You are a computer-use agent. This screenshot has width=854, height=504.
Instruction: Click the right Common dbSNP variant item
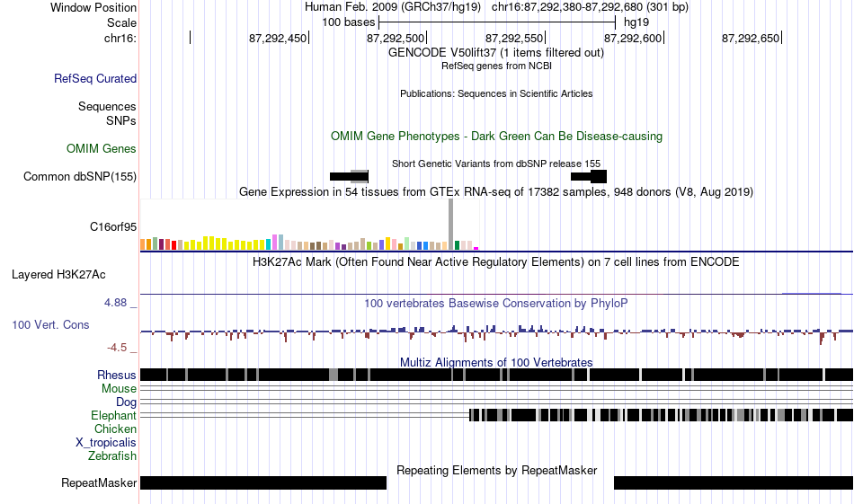click(589, 176)
